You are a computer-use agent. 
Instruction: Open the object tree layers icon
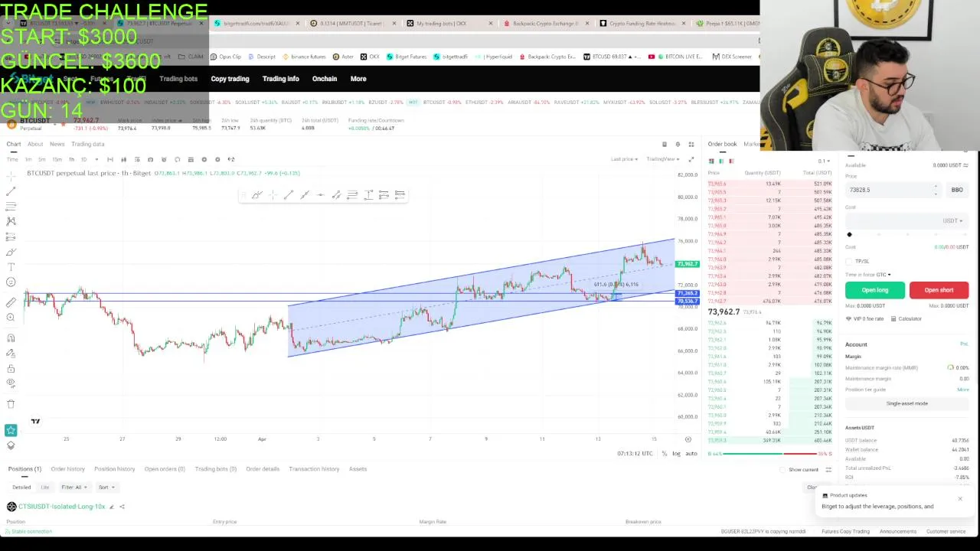11,445
